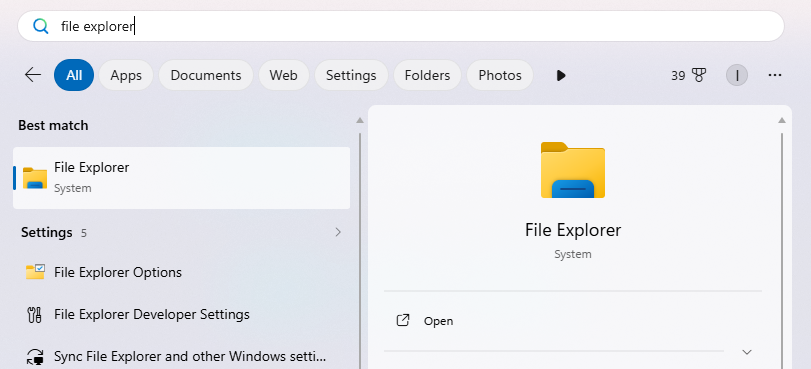This screenshot has height=369, width=811.
Task: Go back with the left arrow
Action: (x=33, y=75)
